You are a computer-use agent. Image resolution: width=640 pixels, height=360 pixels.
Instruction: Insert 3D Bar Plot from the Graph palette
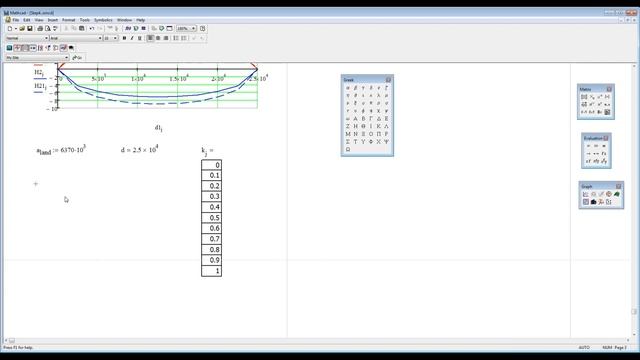point(593,202)
